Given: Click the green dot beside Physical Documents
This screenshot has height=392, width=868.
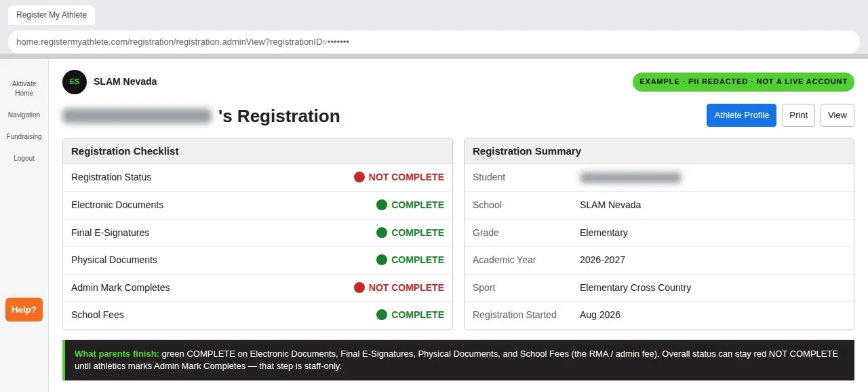Looking at the screenshot, I should click(382, 260).
